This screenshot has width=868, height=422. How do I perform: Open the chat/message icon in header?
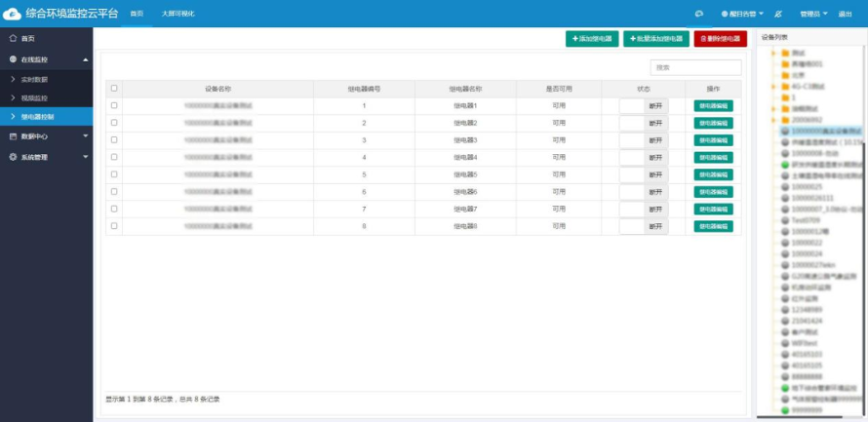[699, 14]
